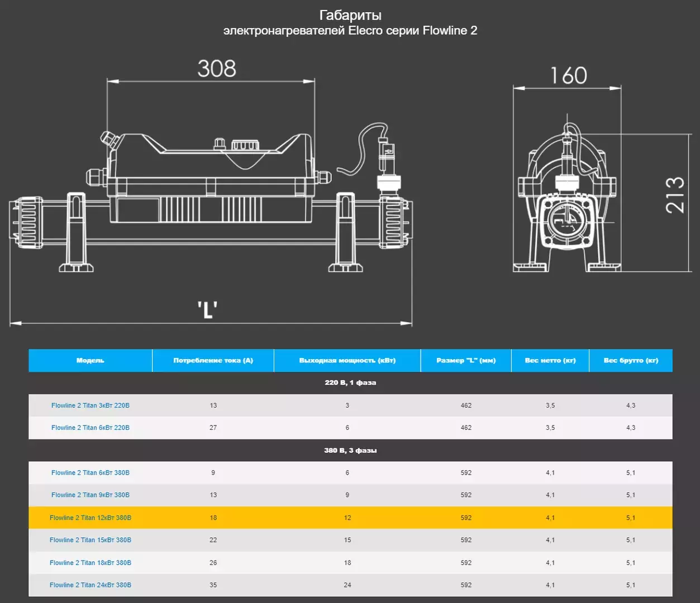Click the 160 dimension label
Viewport: 700px width, 603px height.
point(569,75)
